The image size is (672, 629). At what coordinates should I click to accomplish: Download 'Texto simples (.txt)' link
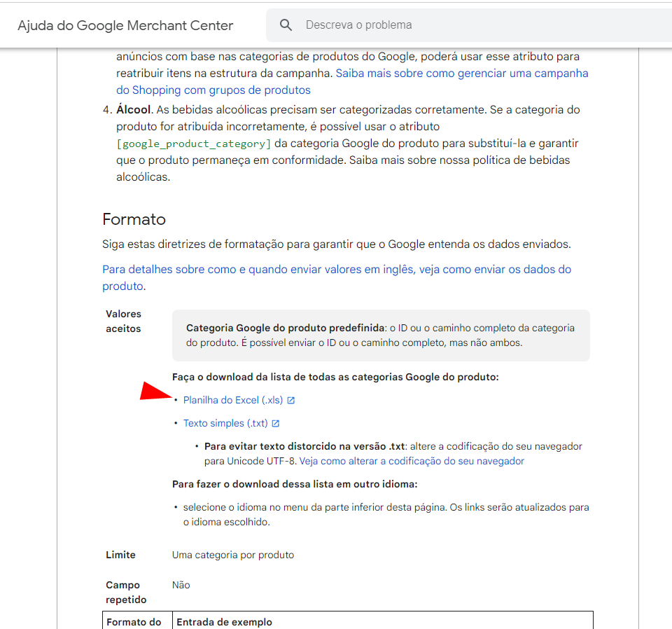coord(225,423)
